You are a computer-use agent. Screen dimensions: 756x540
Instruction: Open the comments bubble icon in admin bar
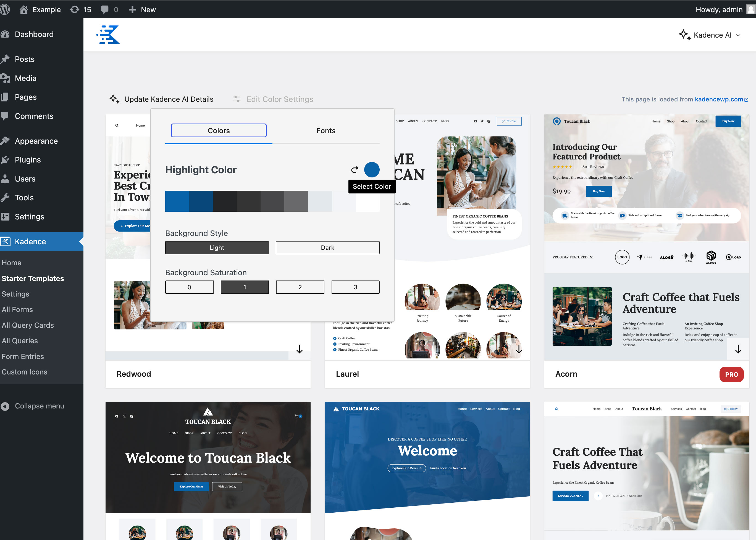point(105,9)
